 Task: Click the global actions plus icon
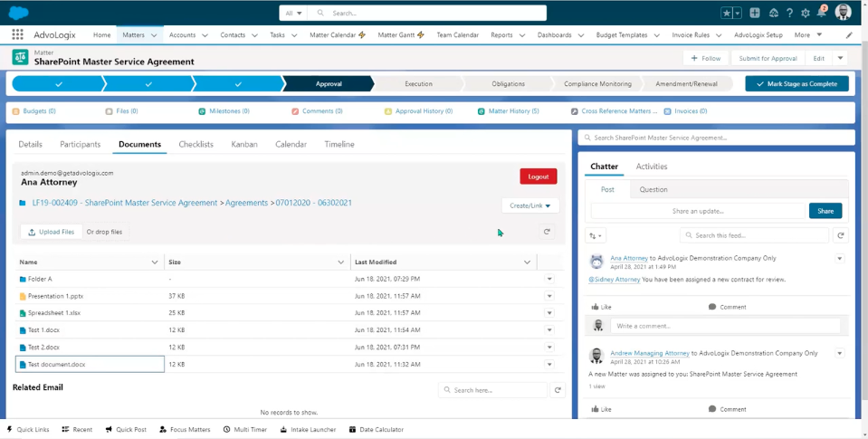coord(755,13)
